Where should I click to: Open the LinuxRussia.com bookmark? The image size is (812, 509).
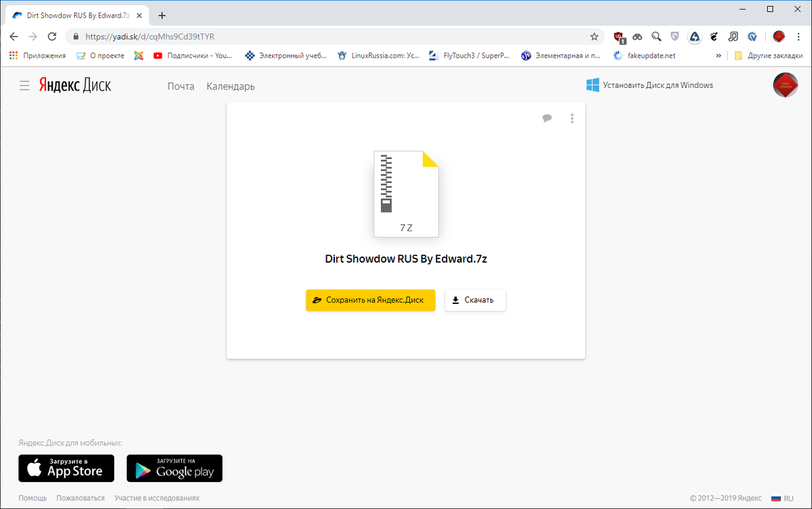point(379,56)
